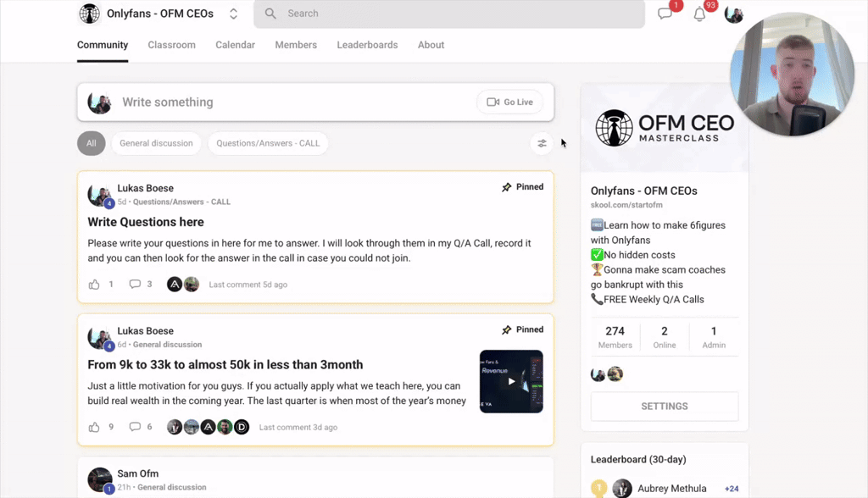Open comments on Write Questions here post
This screenshot has height=498, width=868.
(135, 284)
